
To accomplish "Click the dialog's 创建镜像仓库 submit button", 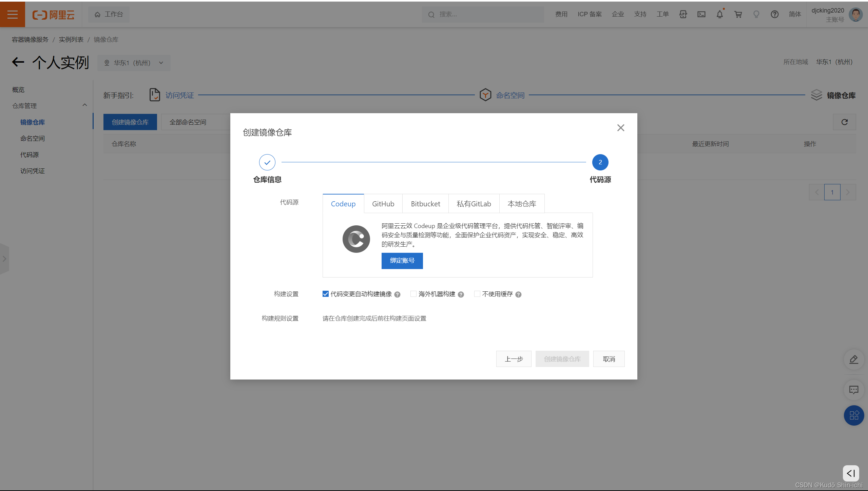I will [x=562, y=359].
